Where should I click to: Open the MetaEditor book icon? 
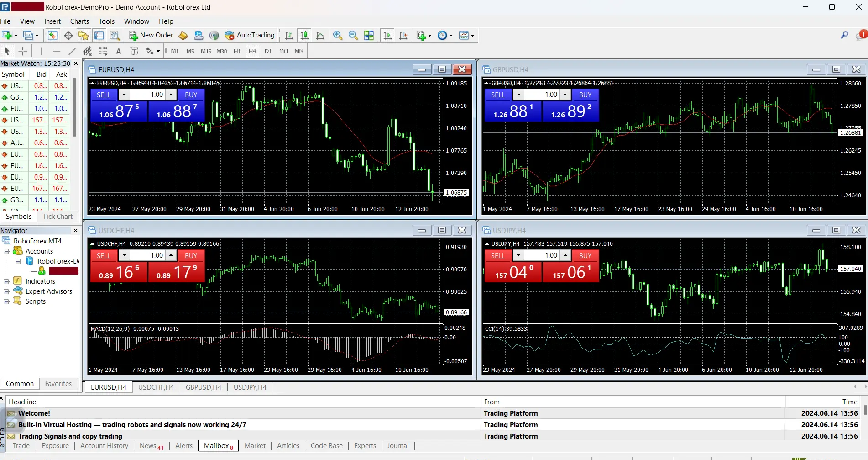click(183, 35)
